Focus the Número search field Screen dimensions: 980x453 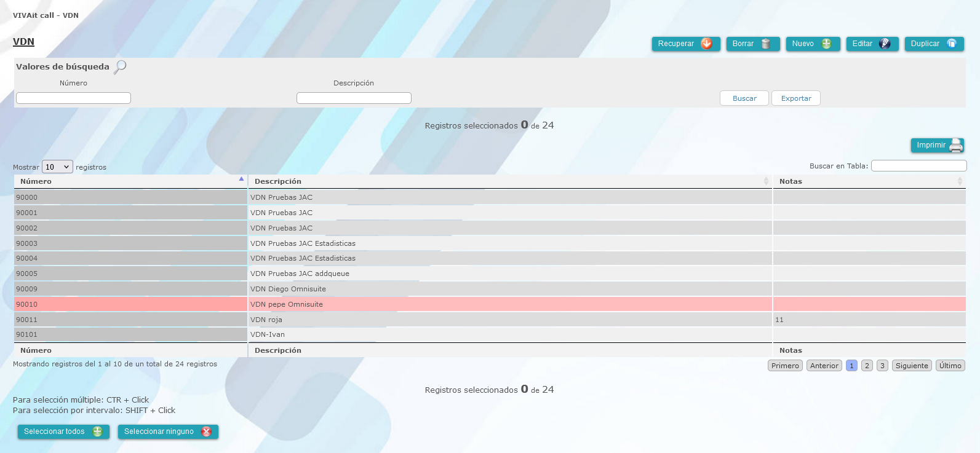pos(73,98)
